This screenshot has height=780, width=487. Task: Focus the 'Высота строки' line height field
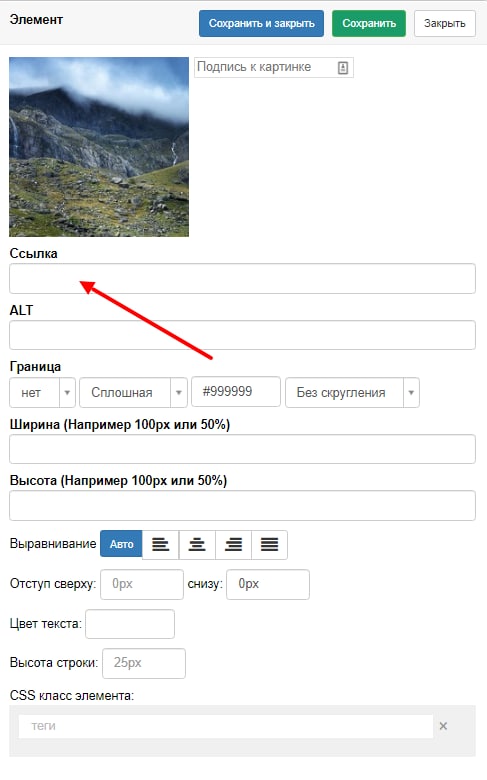[x=144, y=663]
